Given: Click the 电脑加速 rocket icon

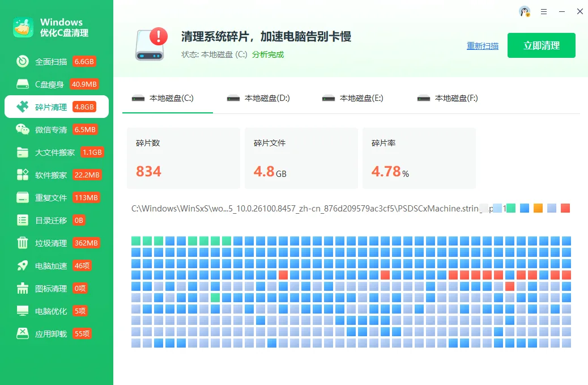Looking at the screenshot, I should coord(23,266).
